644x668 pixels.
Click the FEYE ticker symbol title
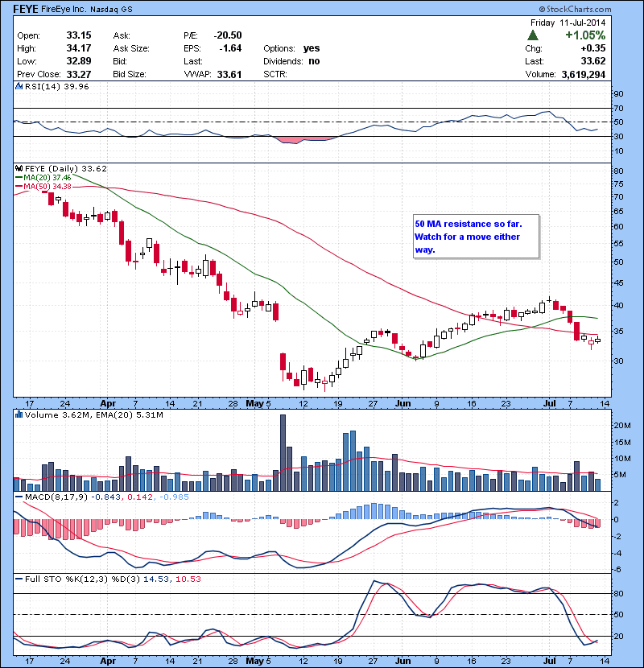26,9
